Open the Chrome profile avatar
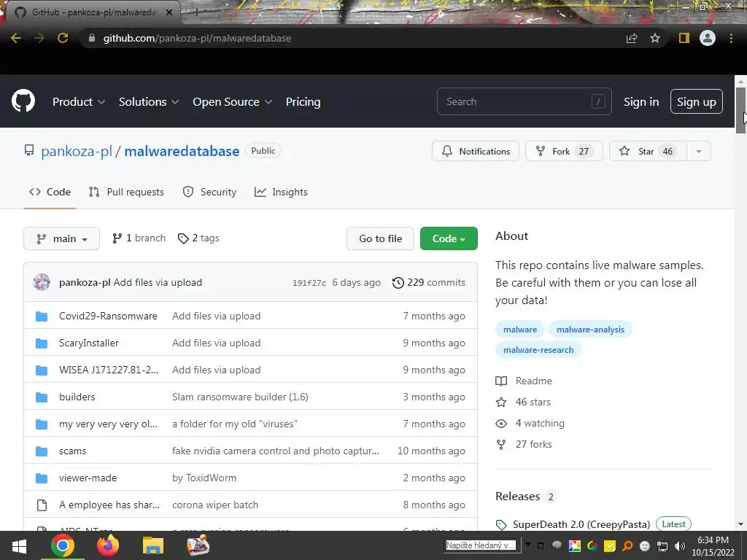The image size is (747, 560). 708,38
